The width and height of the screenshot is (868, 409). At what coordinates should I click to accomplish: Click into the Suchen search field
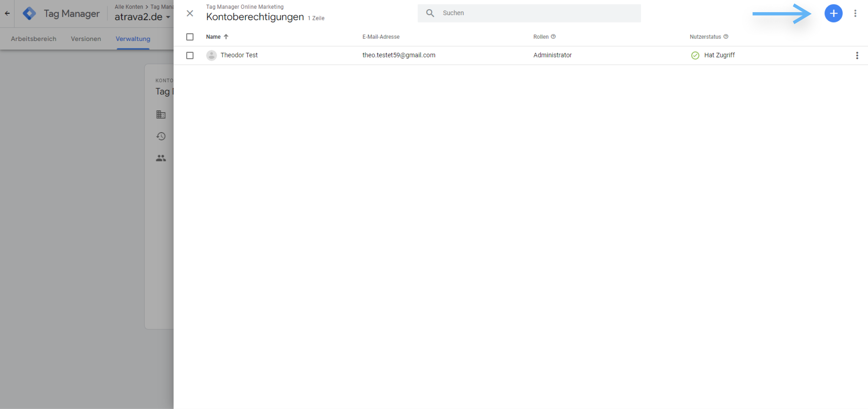(x=535, y=13)
